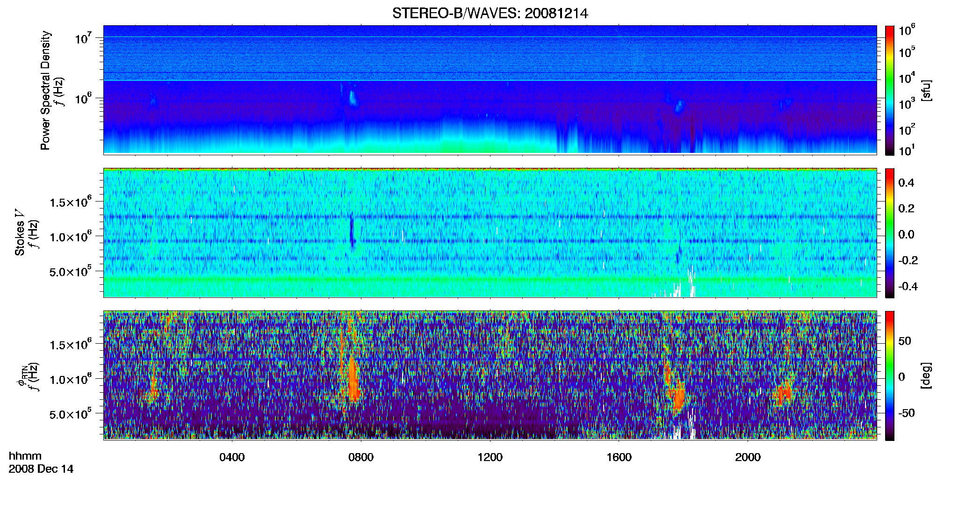The height and width of the screenshot is (505, 980).
Task: Click 5.0×10^5 tick on the Stokes V axis
Action: click(x=71, y=271)
